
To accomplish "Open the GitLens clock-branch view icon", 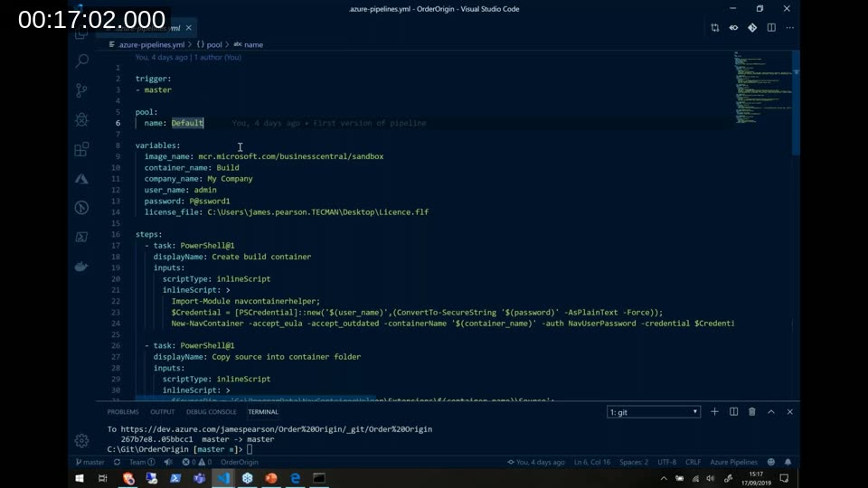I will click(x=82, y=208).
